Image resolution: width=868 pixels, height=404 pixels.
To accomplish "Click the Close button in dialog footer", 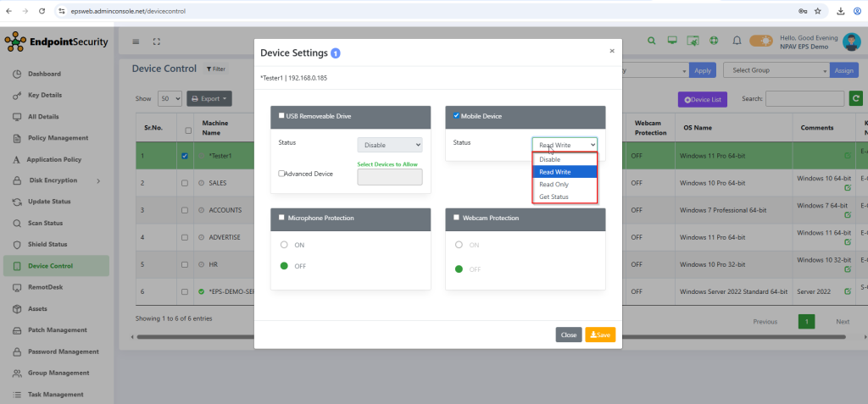I will (569, 335).
